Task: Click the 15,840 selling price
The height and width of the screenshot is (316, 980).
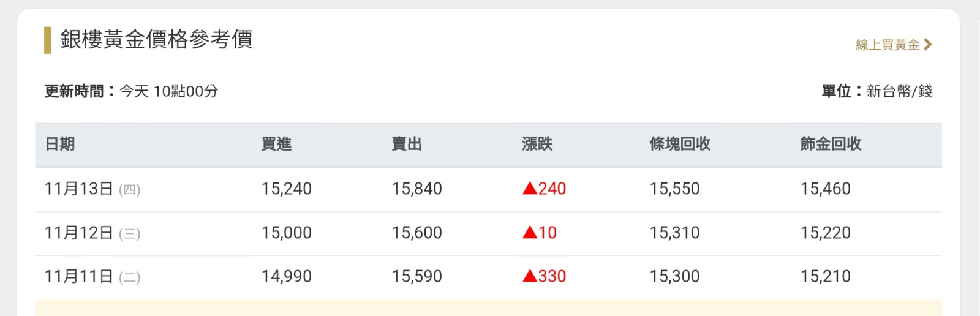Action: (x=417, y=189)
